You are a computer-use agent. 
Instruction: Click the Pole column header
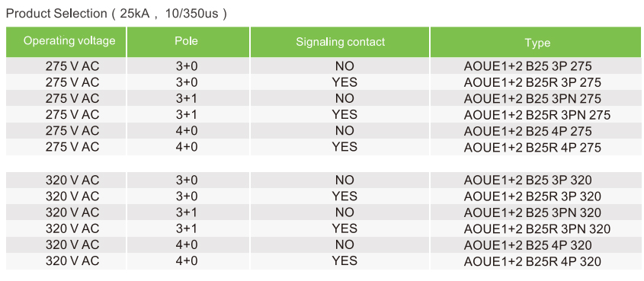[x=186, y=41]
